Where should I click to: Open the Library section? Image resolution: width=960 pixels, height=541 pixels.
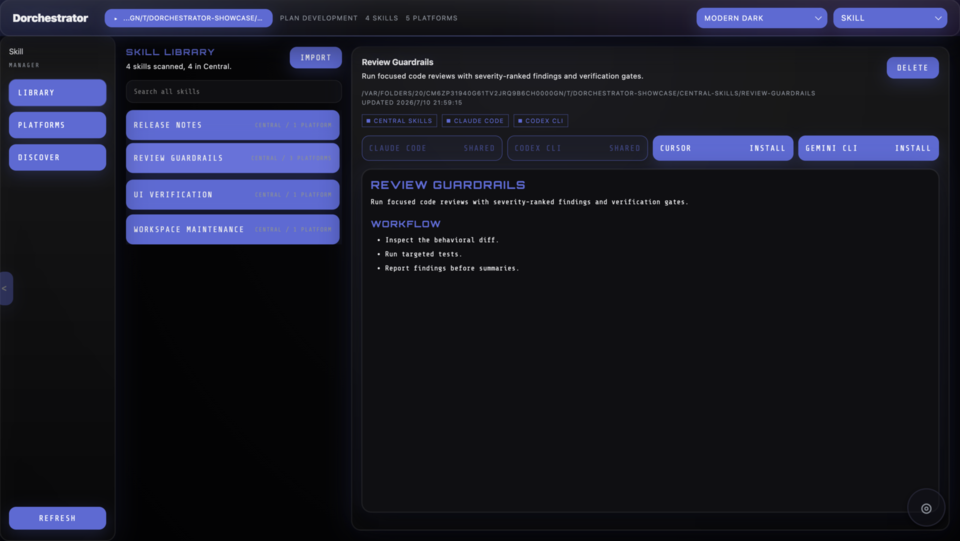click(x=58, y=92)
